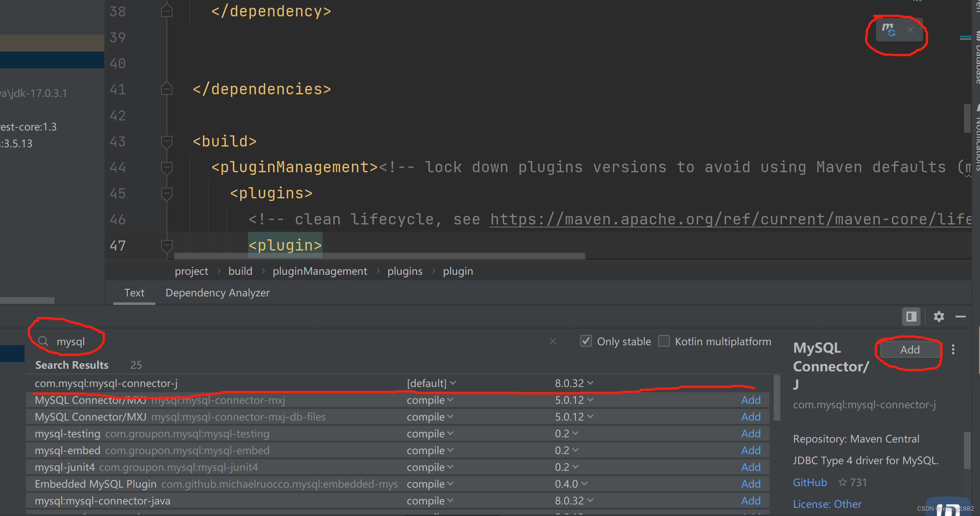Click the mysql search input field

[x=297, y=341]
